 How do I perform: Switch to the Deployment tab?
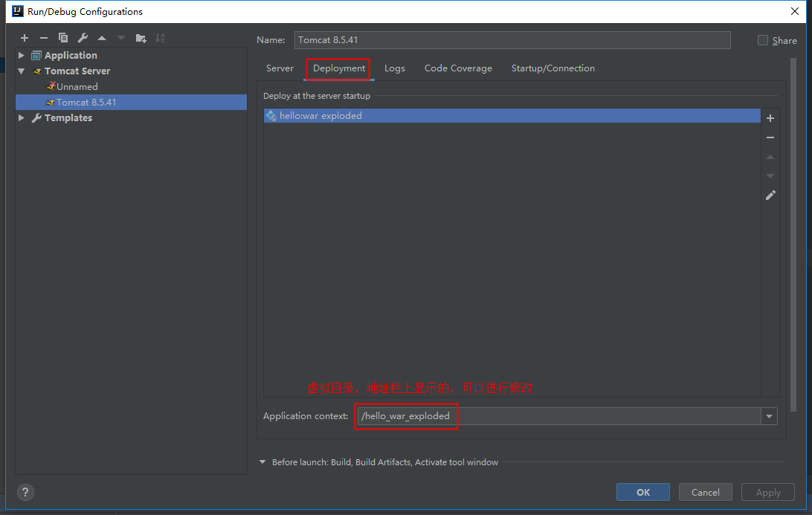tap(338, 68)
